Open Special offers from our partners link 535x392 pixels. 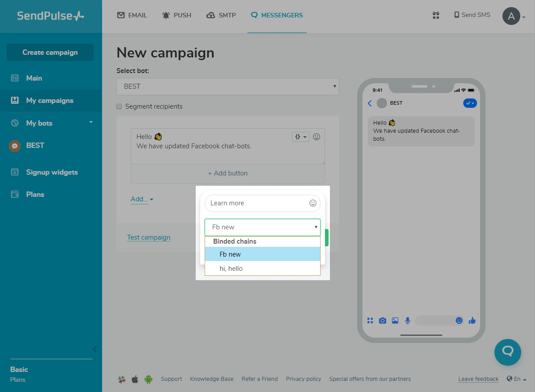click(x=370, y=379)
